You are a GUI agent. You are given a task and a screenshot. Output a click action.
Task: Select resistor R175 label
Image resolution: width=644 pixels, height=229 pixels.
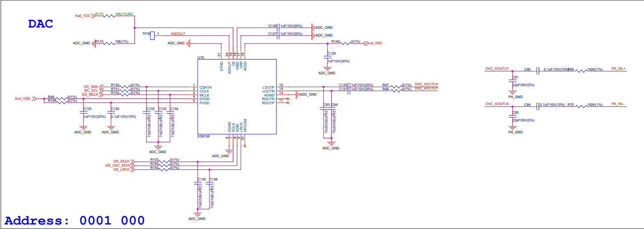(x=99, y=14)
